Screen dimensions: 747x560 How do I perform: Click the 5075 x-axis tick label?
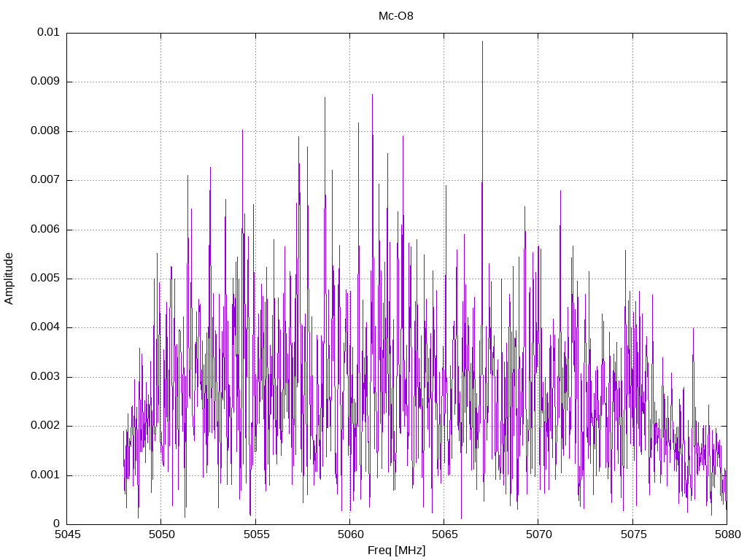click(634, 534)
